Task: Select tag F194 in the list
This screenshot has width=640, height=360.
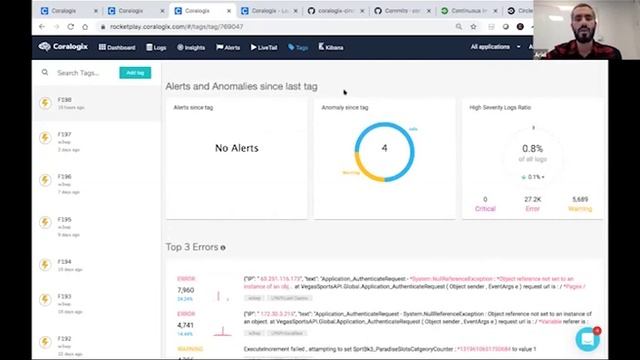Action: 97,265
